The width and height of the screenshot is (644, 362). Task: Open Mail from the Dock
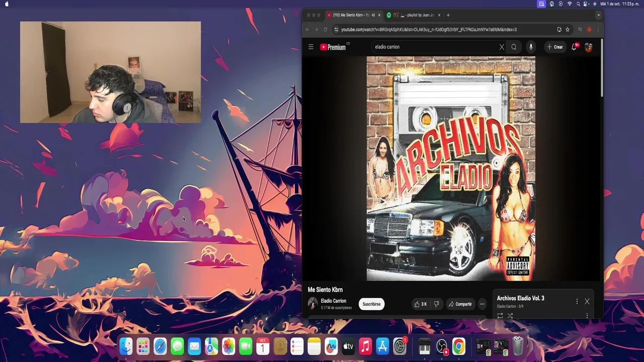(x=194, y=346)
